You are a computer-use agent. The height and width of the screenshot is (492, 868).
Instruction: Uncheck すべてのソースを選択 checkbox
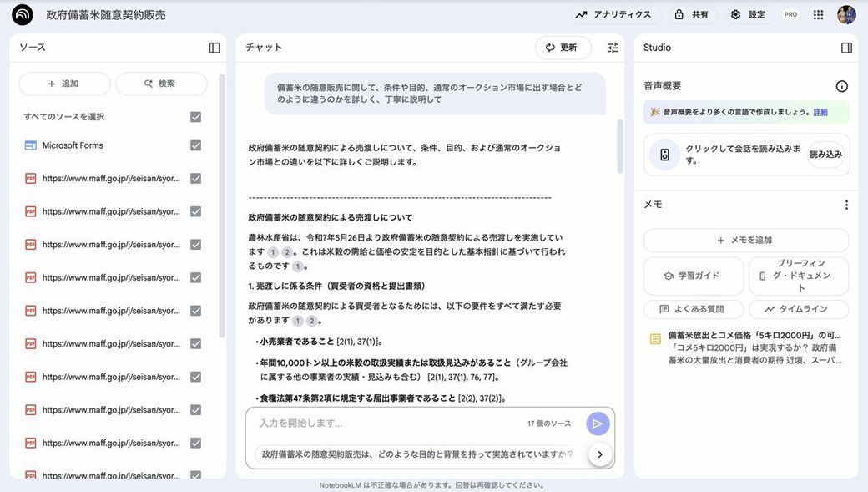[x=195, y=117]
